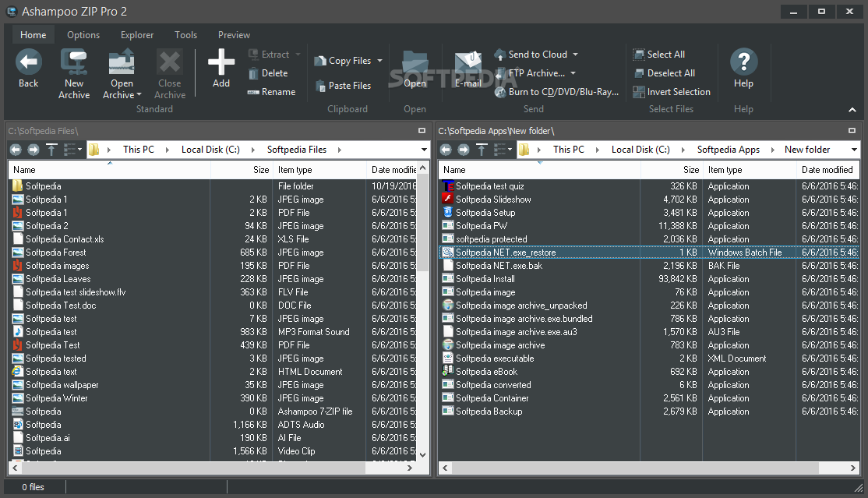Collapse the ribbon with chevron
Image resolution: width=868 pixels, height=498 pixels.
(852, 110)
